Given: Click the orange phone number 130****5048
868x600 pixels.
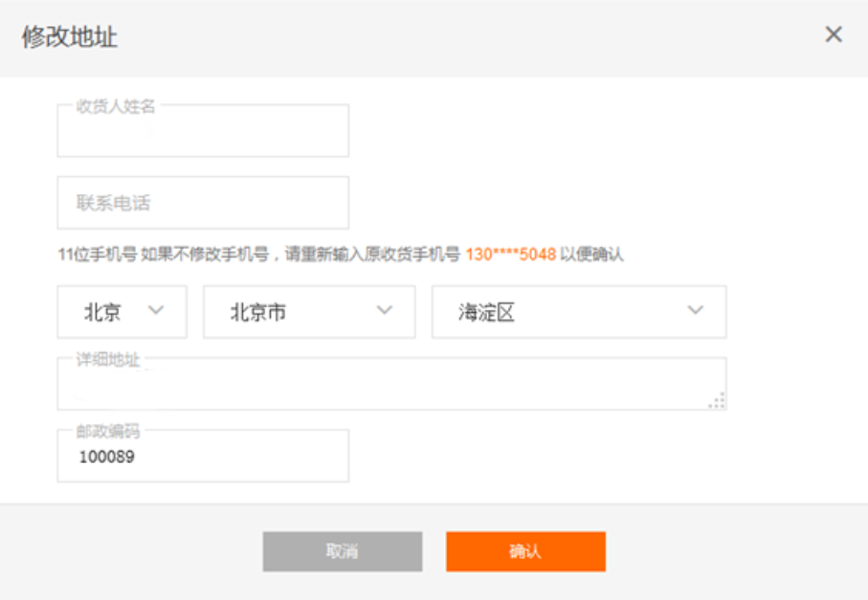Looking at the screenshot, I should click(x=510, y=256).
